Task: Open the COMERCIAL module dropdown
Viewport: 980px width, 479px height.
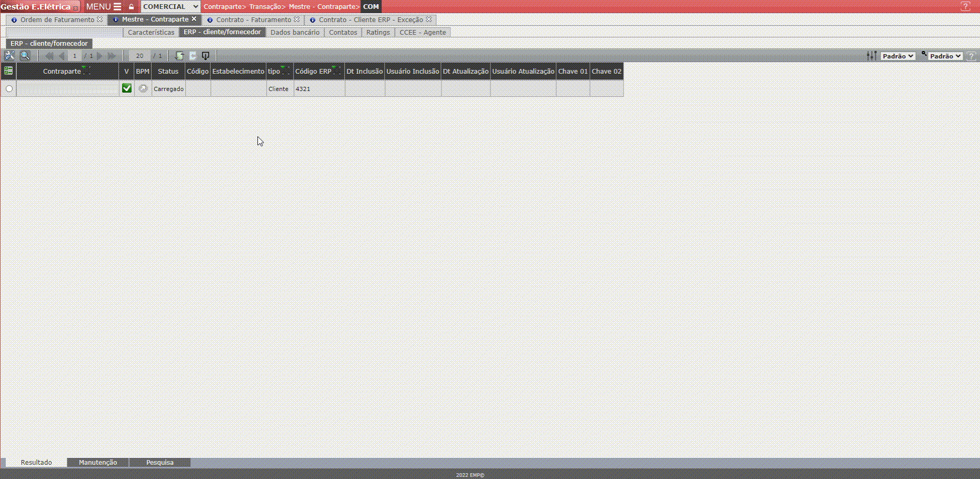Action: pos(171,7)
